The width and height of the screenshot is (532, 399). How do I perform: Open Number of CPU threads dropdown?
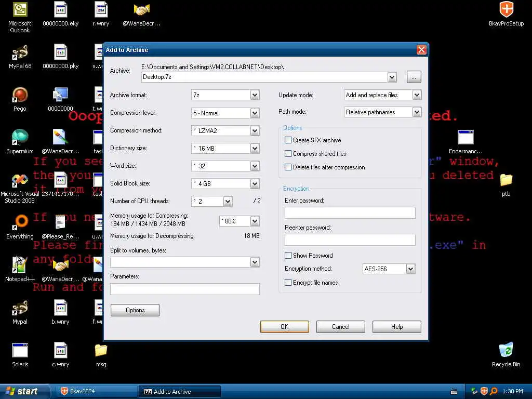pos(228,201)
